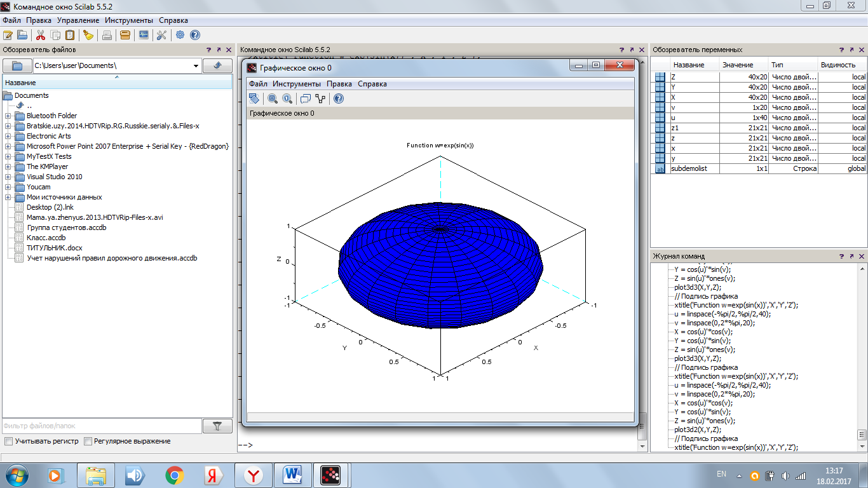868x488 pixels.
Task: Enable the case sensitive checkbox
Action: [x=8, y=441]
